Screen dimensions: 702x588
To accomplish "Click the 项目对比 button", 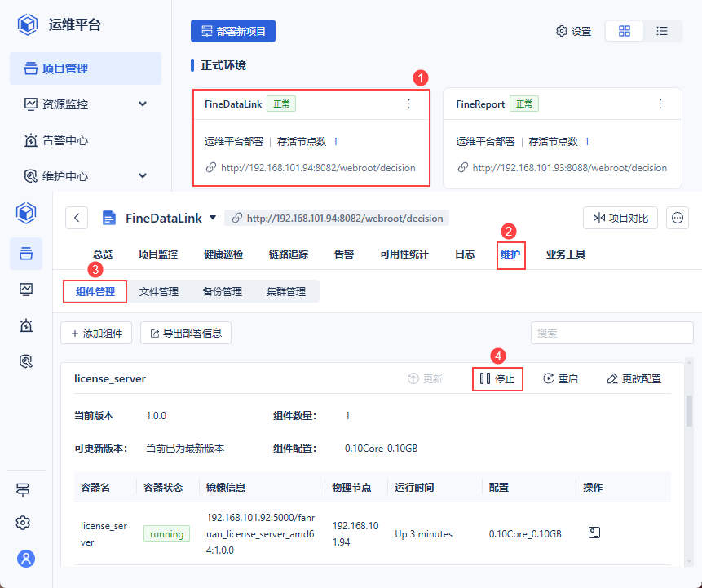I will point(620,218).
